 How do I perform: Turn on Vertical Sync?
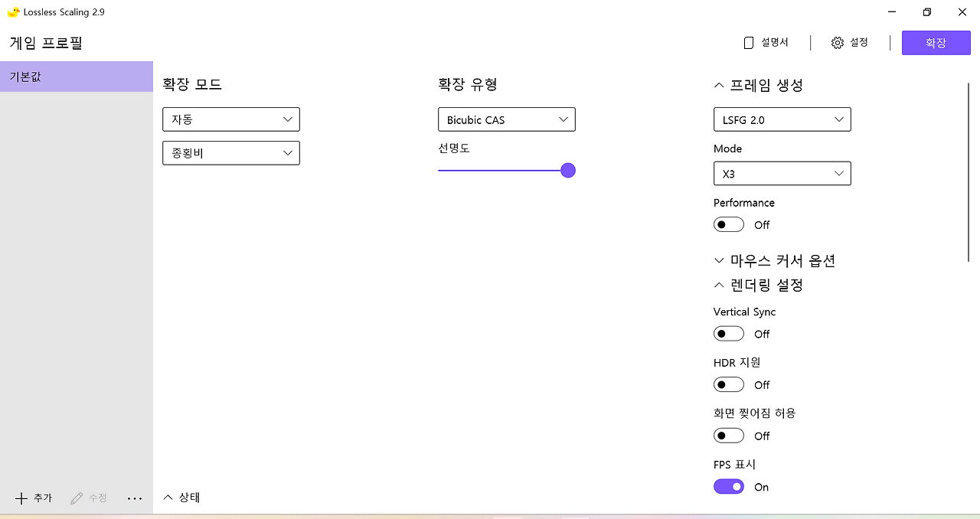pyautogui.click(x=728, y=333)
